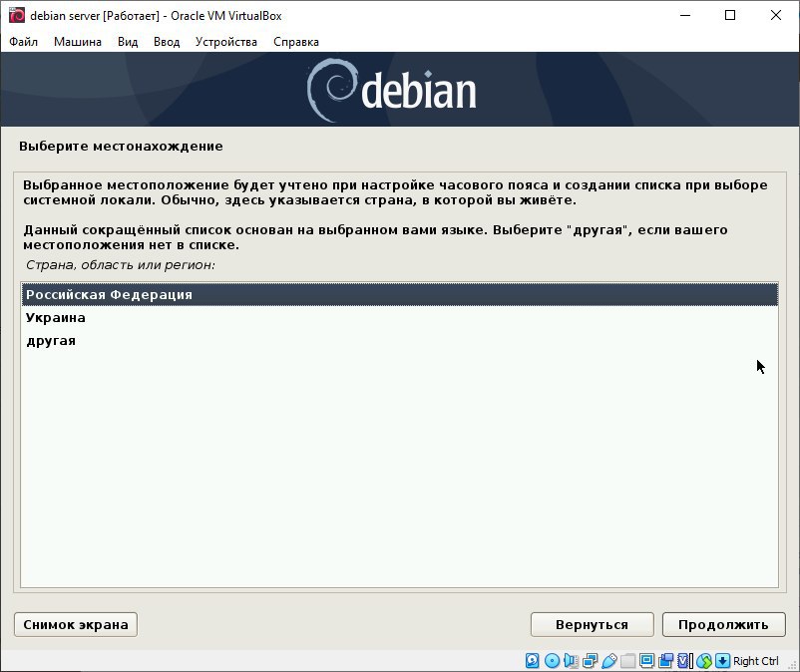The image size is (800, 672).
Task: Click the shared folders status icon
Action: pyautogui.click(x=628, y=661)
